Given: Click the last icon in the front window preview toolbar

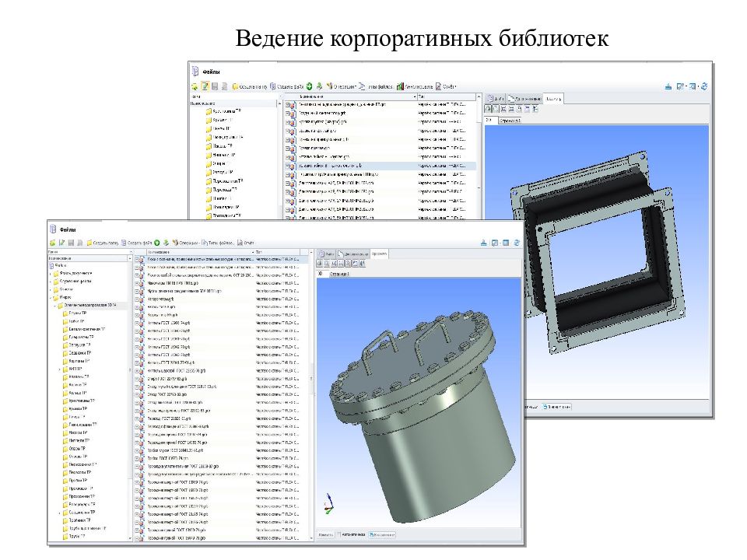Looking at the screenshot, I should (362, 264).
